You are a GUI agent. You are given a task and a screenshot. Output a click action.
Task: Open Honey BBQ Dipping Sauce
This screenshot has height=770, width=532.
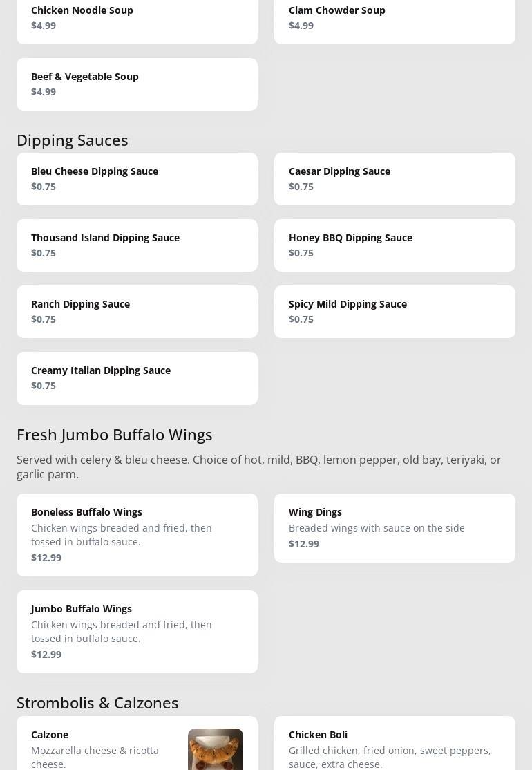pos(395,245)
